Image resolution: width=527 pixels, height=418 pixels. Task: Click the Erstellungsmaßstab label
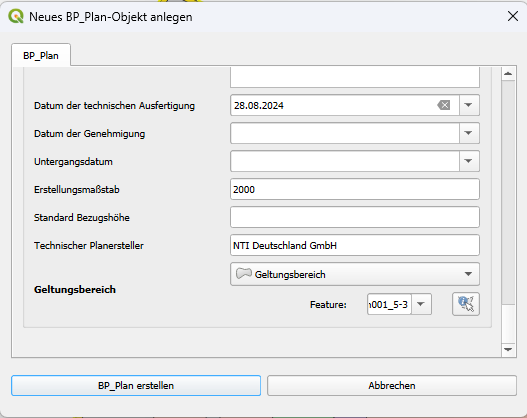click(77, 190)
